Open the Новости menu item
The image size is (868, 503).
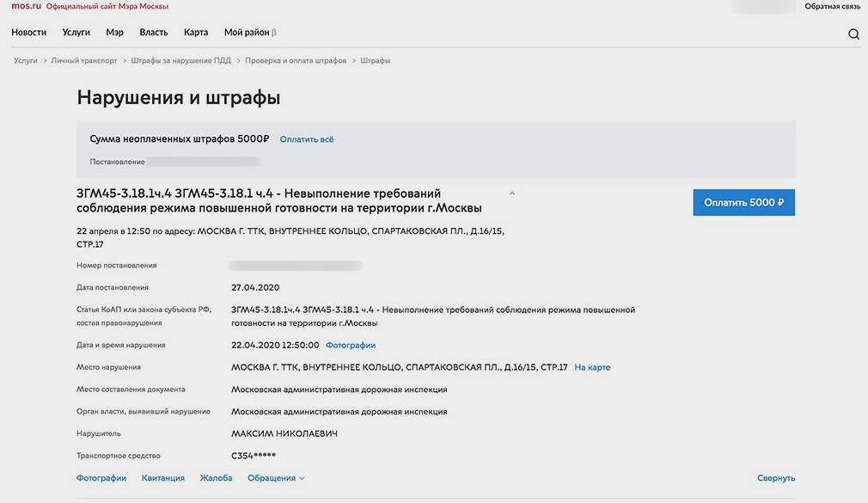click(29, 33)
